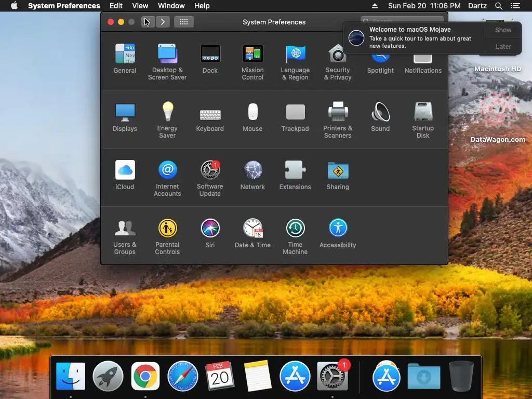Open Notifications preferences pane
532x399 pixels.
click(423, 64)
